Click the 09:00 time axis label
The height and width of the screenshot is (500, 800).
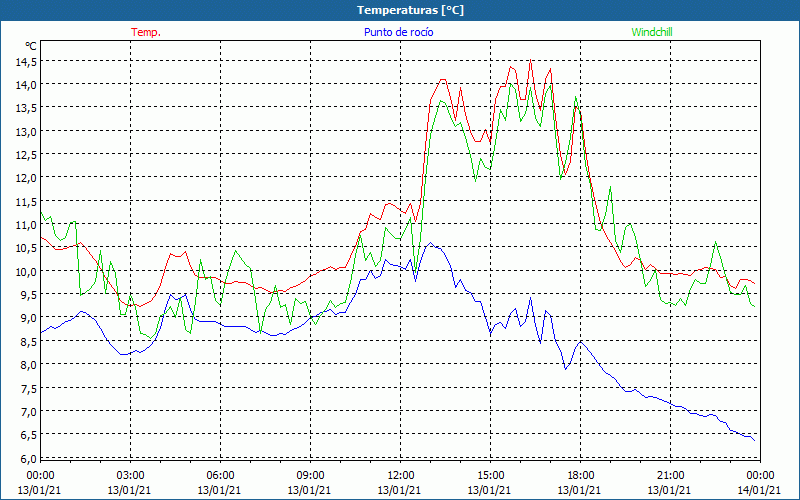click(x=310, y=476)
